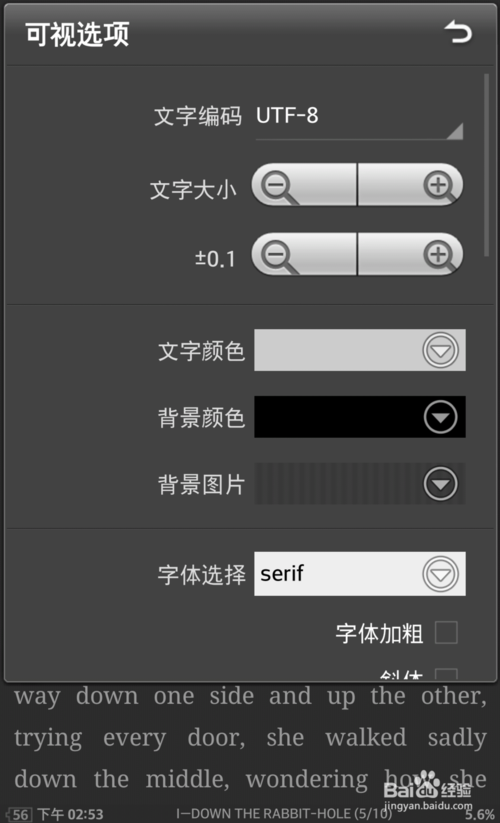Choose the striped background image thumbnail
This screenshot has height=823, width=500.
coord(360,483)
